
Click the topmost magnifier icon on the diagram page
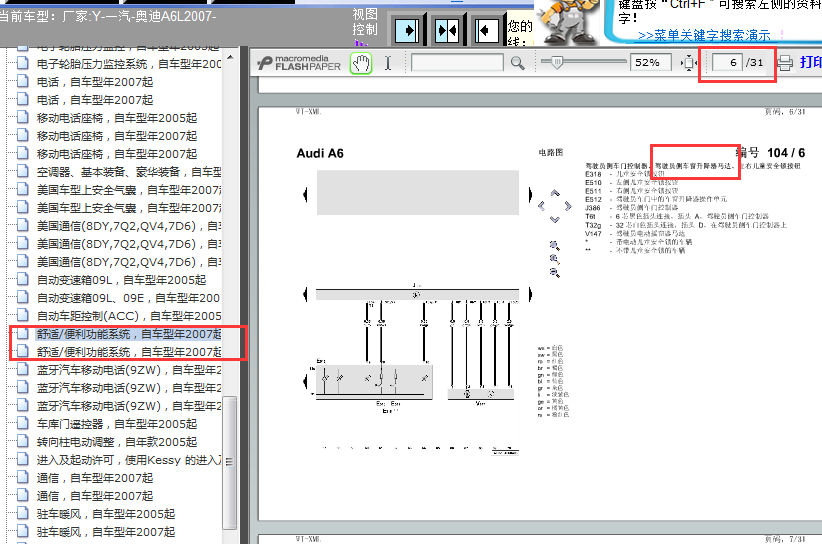pos(555,245)
